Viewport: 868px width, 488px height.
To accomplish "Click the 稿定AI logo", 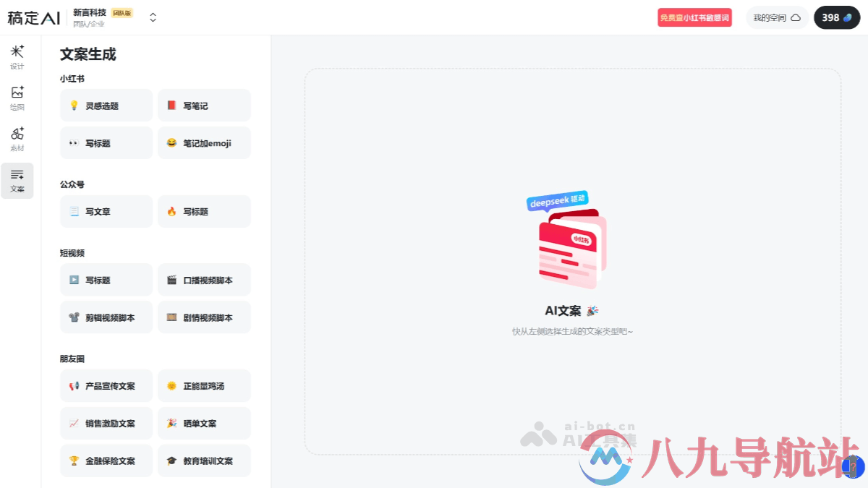I will pyautogui.click(x=34, y=18).
